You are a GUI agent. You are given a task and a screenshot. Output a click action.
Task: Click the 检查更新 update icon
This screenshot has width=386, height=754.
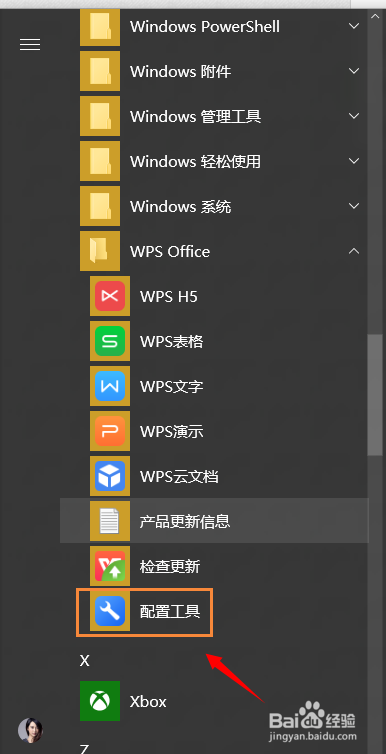[110, 566]
